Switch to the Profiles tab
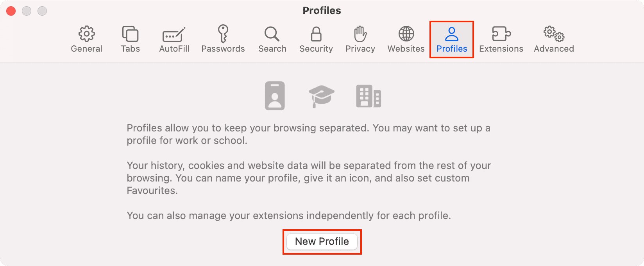Viewport: 644px width, 266px height. pyautogui.click(x=452, y=39)
